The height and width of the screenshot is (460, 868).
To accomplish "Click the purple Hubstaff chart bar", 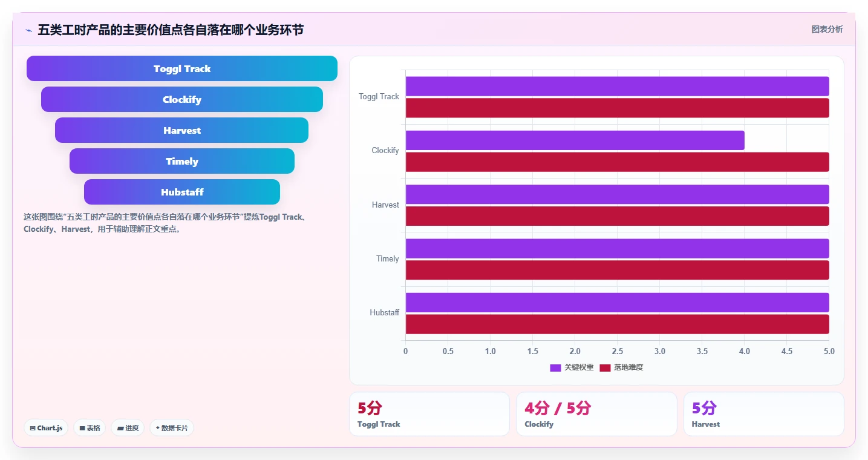I will (x=617, y=303).
